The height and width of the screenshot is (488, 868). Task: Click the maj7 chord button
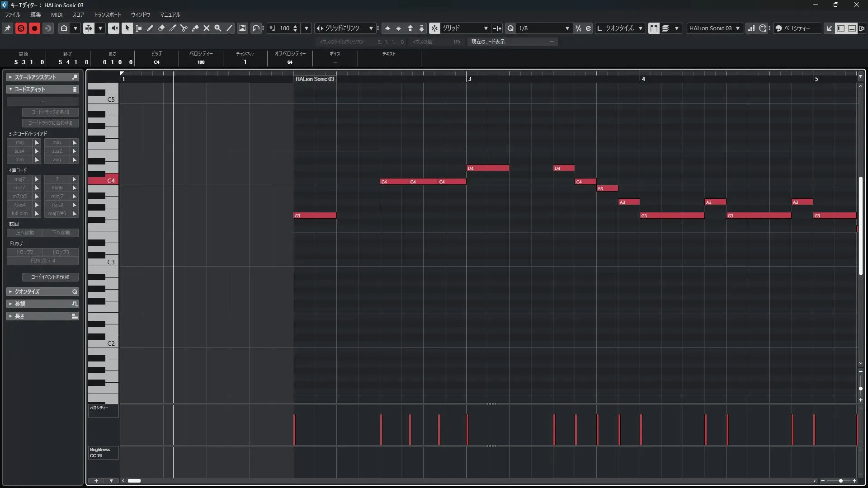(x=19, y=179)
